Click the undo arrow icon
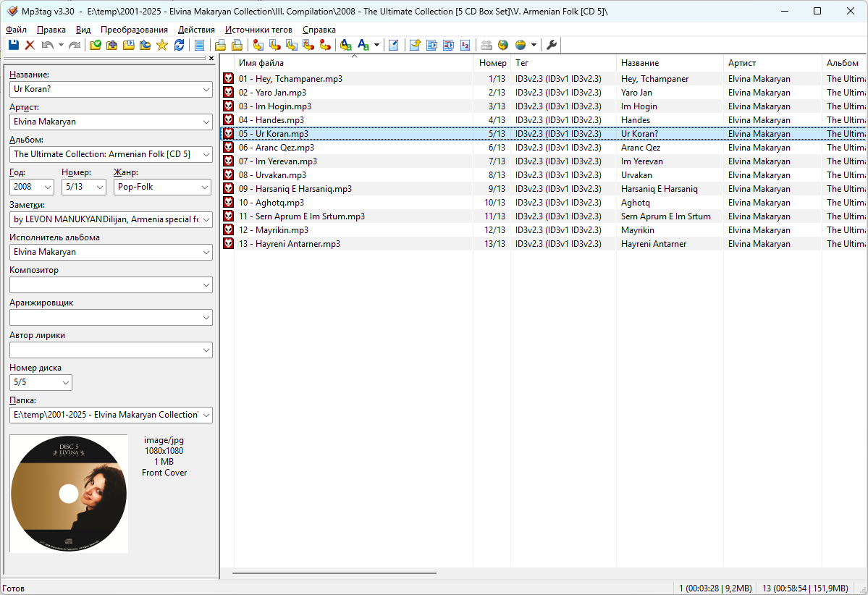The image size is (868, 595). coord(47,46)
